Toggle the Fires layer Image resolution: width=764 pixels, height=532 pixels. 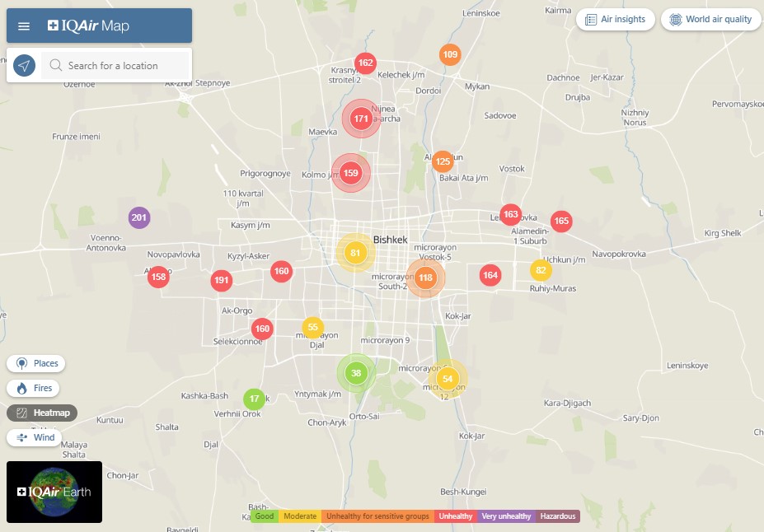click(x=34, y=388)
